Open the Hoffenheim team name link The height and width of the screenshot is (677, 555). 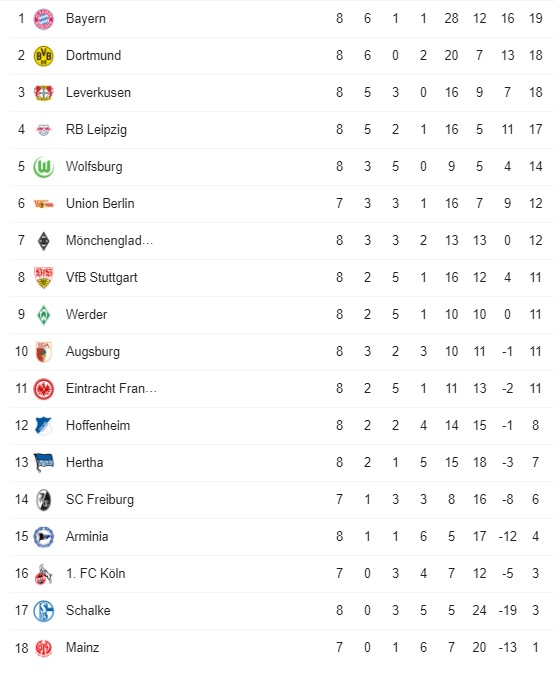(x=98, y=426)
